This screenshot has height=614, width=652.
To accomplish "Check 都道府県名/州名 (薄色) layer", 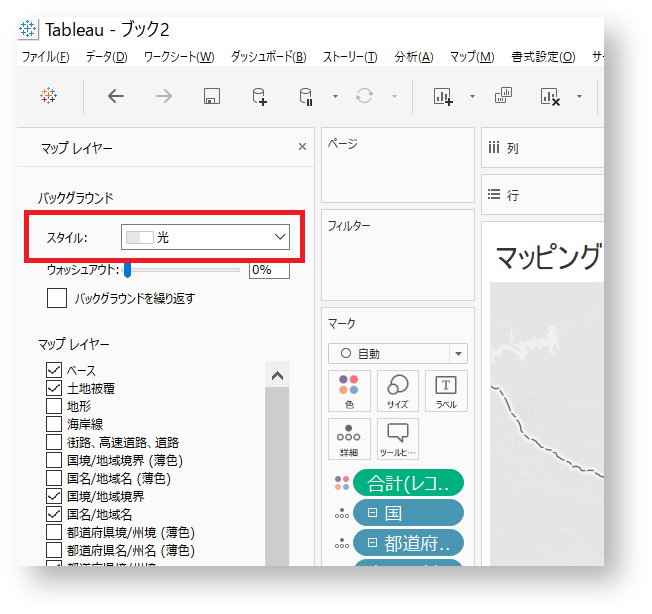I will point(54,550).
